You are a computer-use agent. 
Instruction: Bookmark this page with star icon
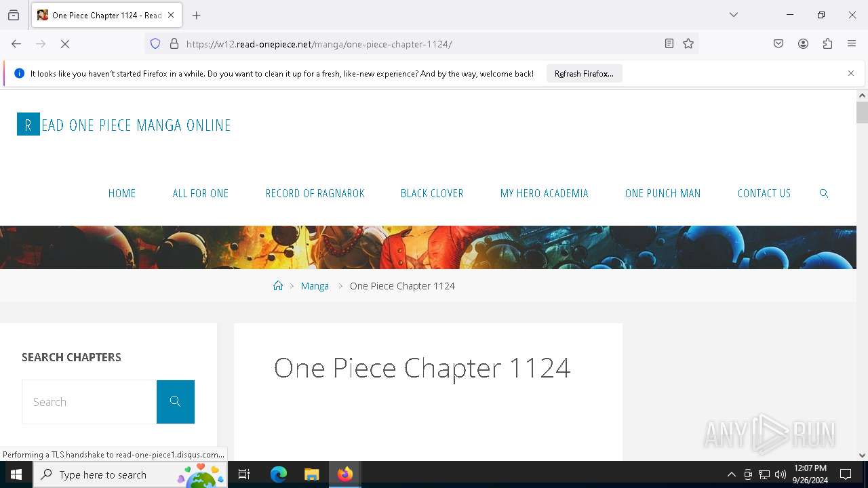click(688, 44)
